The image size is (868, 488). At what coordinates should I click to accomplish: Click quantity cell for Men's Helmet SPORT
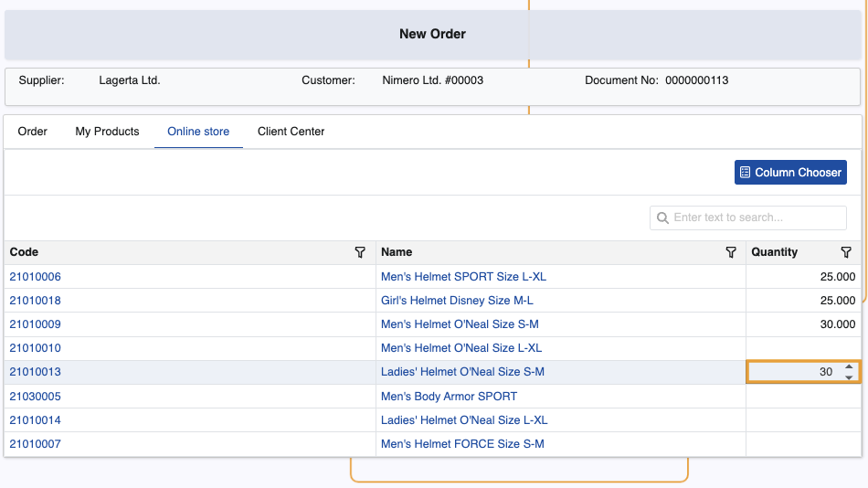point(803,276)
